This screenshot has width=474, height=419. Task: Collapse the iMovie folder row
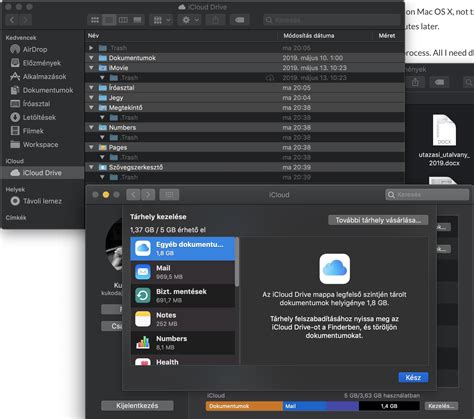click(91, 68)
